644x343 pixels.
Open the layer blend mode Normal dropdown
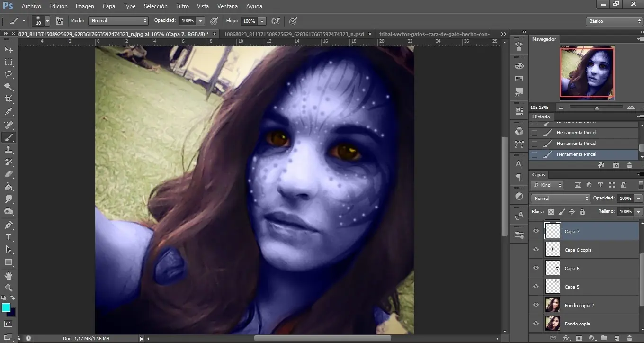[x=561, y=198]
